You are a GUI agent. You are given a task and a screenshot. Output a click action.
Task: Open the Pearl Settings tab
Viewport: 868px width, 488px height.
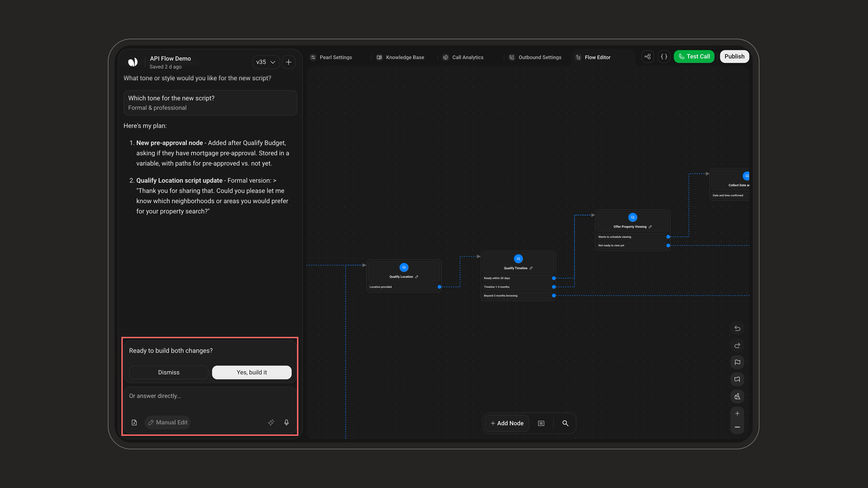point(331,57)
